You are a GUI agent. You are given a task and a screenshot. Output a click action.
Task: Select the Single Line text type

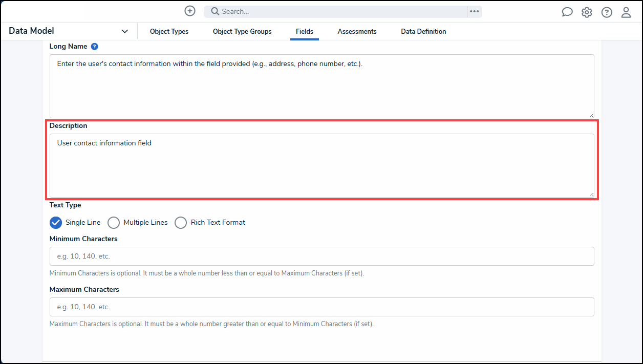[x=56, y=223]
